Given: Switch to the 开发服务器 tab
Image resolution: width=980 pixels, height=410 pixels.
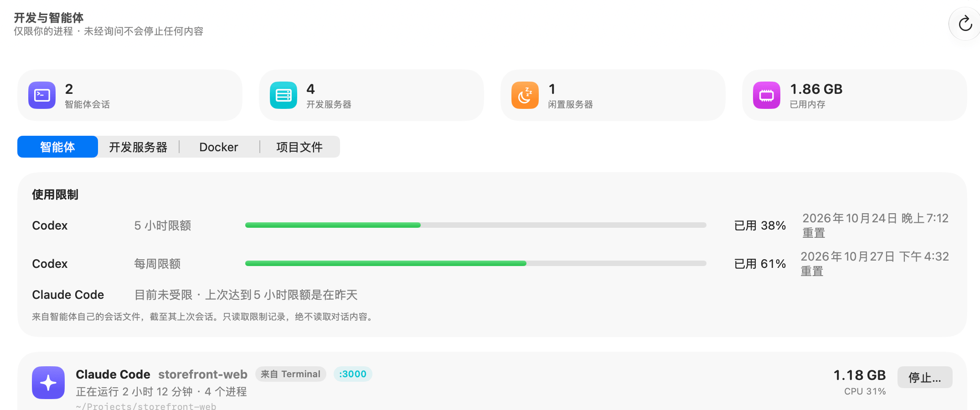Looking at the screenshot, I should pyautogui.click(x=138, y=147).
